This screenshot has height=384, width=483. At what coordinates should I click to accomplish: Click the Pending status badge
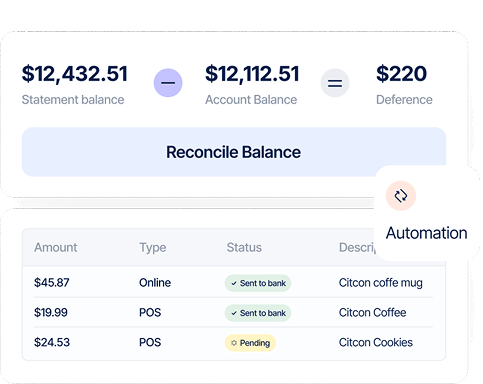pos(250,343)
